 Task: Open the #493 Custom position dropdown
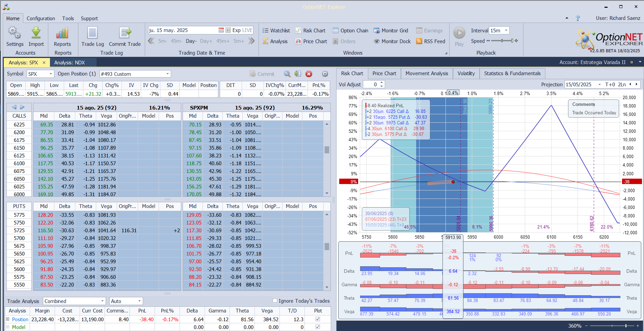167,74
